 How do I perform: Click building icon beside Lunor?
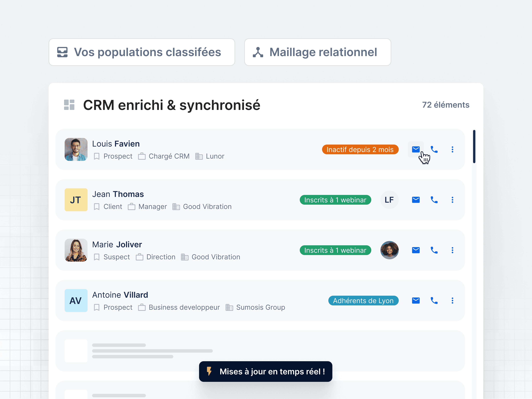(199, 156)
